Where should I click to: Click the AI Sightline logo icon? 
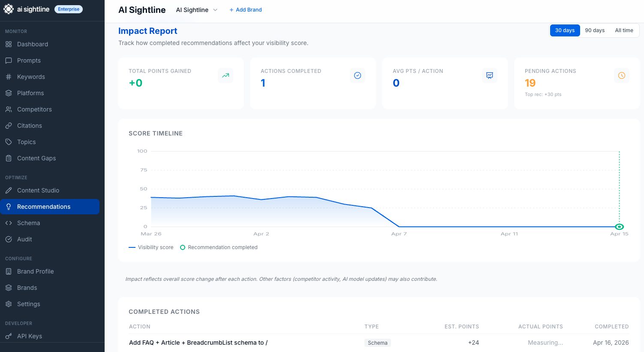tap(9, 9)
